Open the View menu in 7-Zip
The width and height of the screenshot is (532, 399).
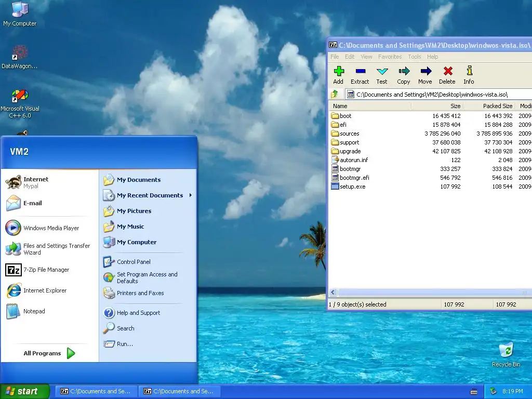tap(366, 57)
